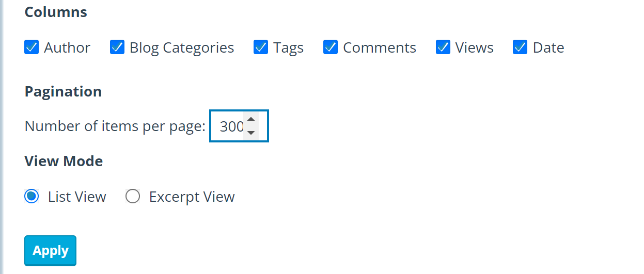This screenshot has height=274, width=644.
Task: Click the Date label text
Action: (x=548, y=48)
